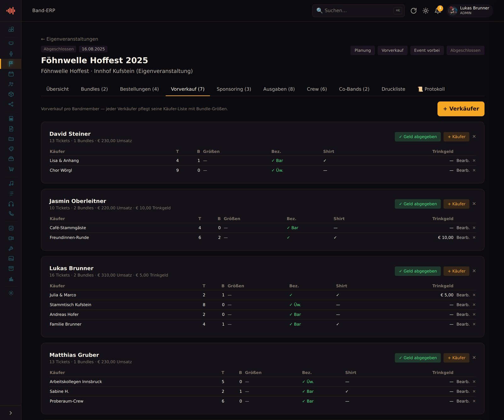Set status to Planung
The image size is (504, 420).
[x=363, y=50]
